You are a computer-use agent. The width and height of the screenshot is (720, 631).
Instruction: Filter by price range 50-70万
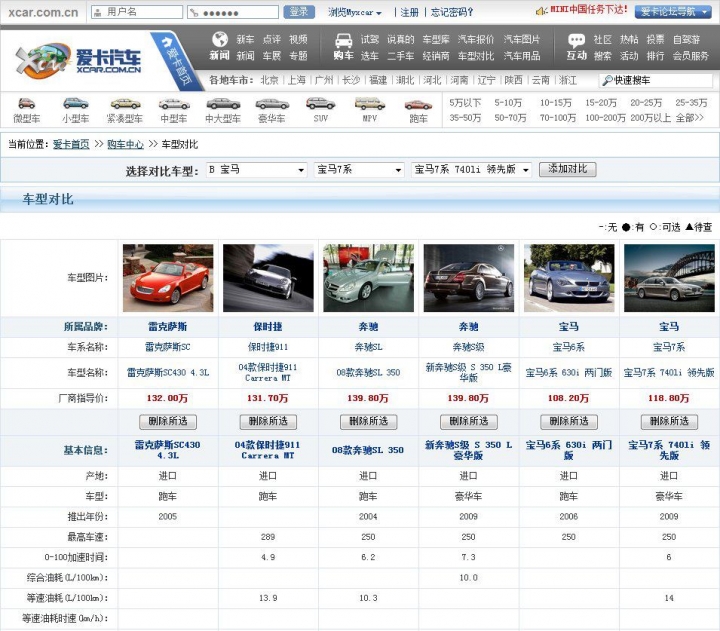[x=510, y=118]
